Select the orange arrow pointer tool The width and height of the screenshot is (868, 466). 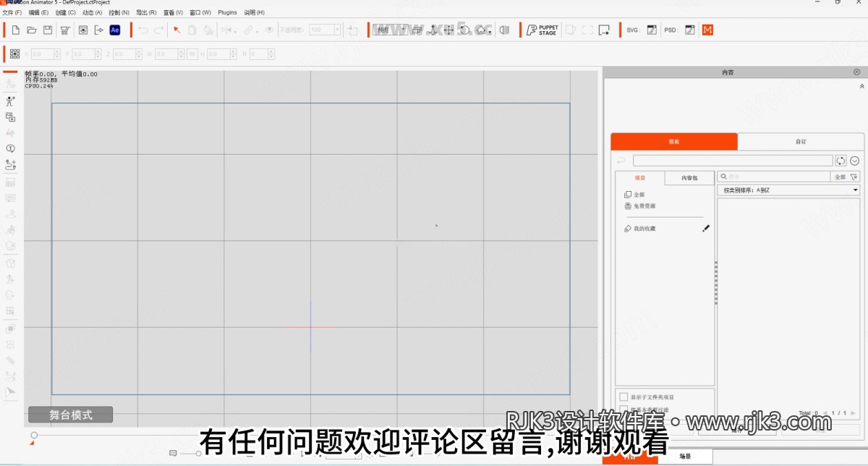tap(177, 30)
